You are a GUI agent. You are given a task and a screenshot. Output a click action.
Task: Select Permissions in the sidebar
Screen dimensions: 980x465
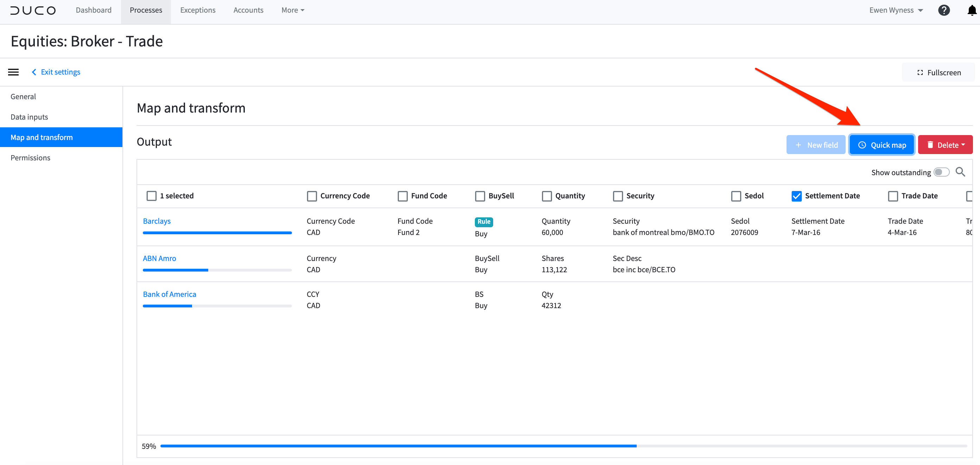[30, 158]
